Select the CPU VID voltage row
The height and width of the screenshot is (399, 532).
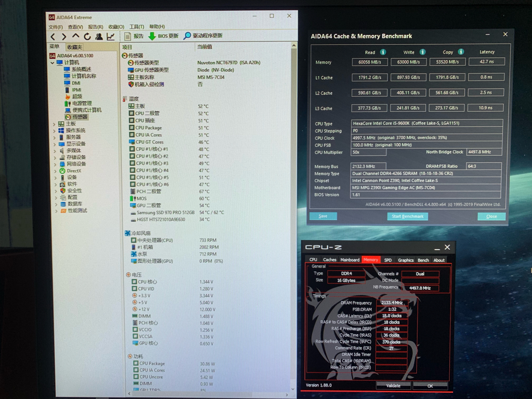click(x=173, y=288)
